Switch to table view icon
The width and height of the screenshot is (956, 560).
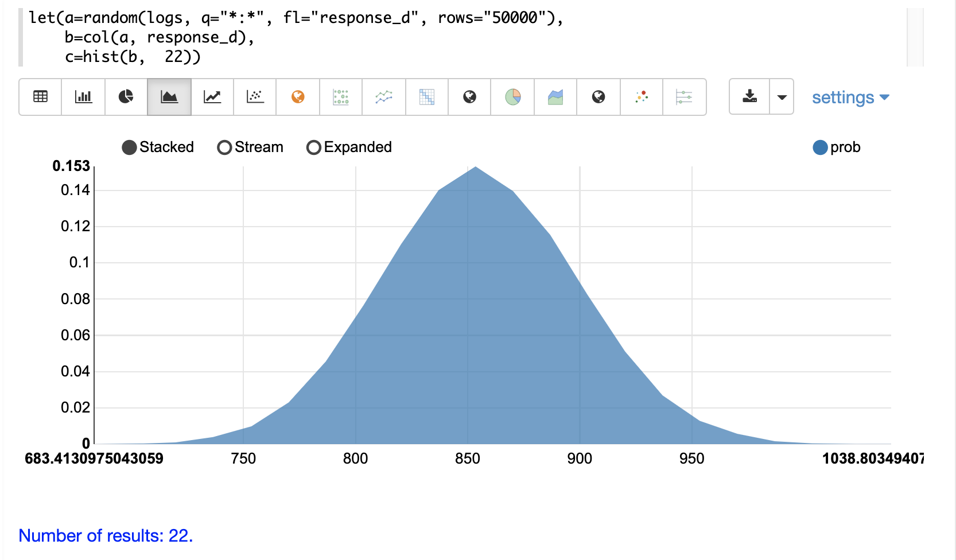pyautogui.click(x=40, y=97)
